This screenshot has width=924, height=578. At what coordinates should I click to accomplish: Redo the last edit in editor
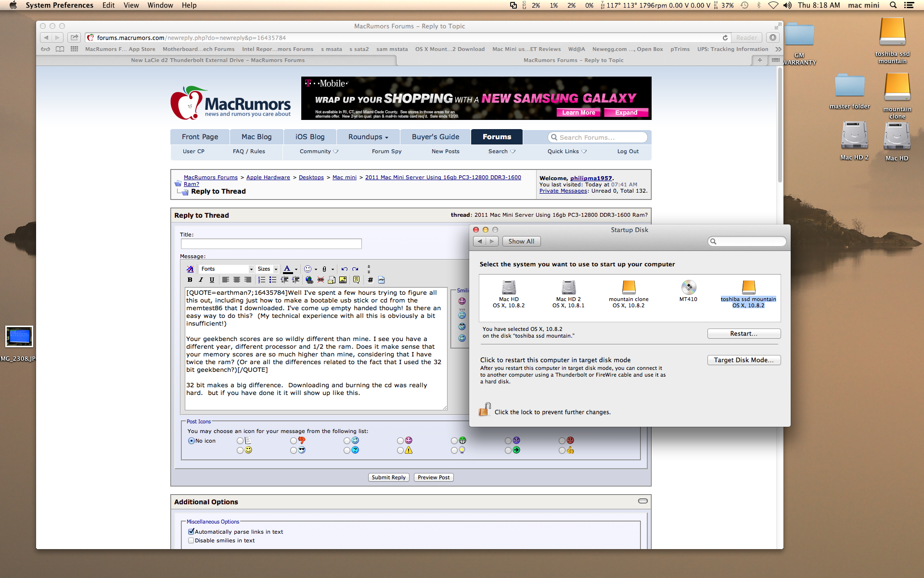click(x=355, y=269)
